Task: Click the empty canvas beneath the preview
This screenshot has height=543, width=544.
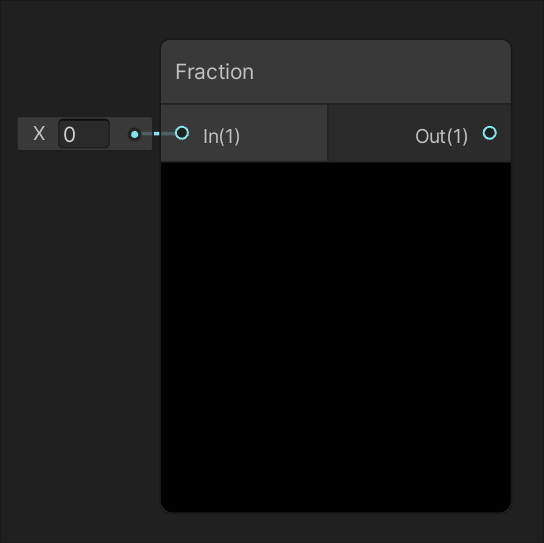Action: [x=336, y=527]
